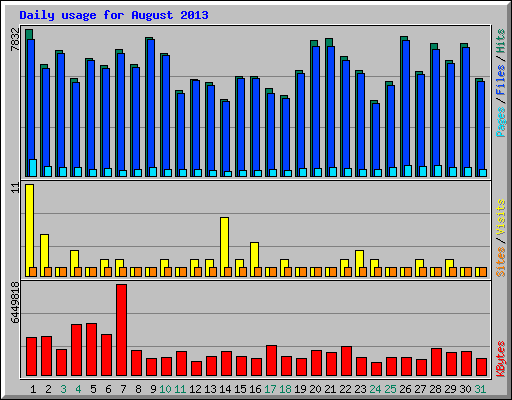Click the Visits legend label
512x400 pixels.
pos(501,218)
